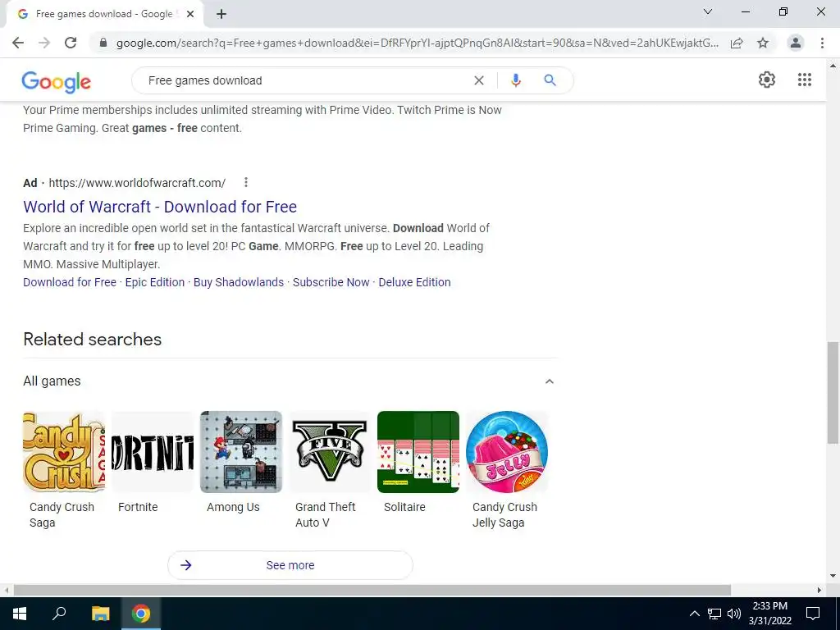Open the Epic Edition sitelink
Image resolution: width=840 pixels, height=630 pixels.
155,282
